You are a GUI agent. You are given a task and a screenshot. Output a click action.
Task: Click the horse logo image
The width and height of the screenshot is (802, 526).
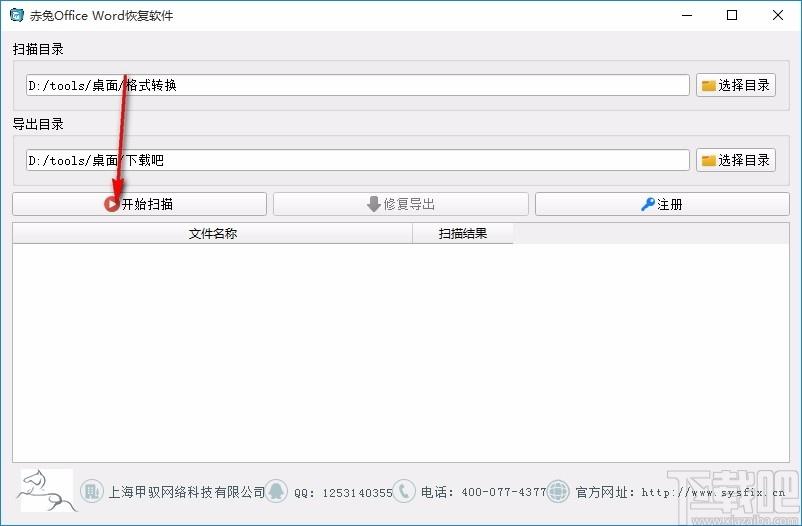47,490
